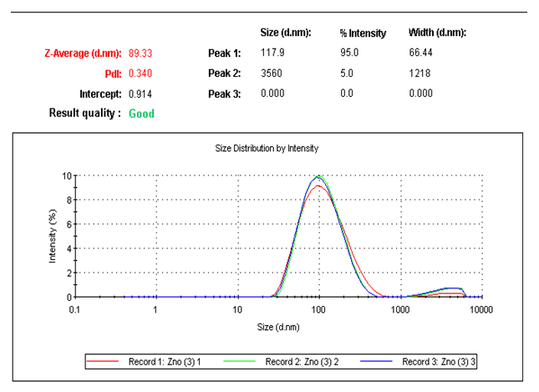Click the green Good result quality text

click(141, 114)
